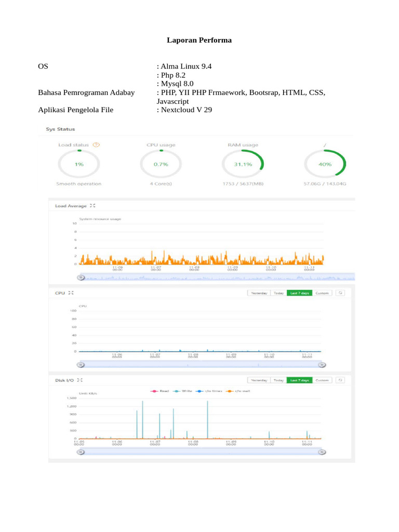Click the Disk I/O refresh icon
This screenshot has width=399, height=532.
click(340, 380)
